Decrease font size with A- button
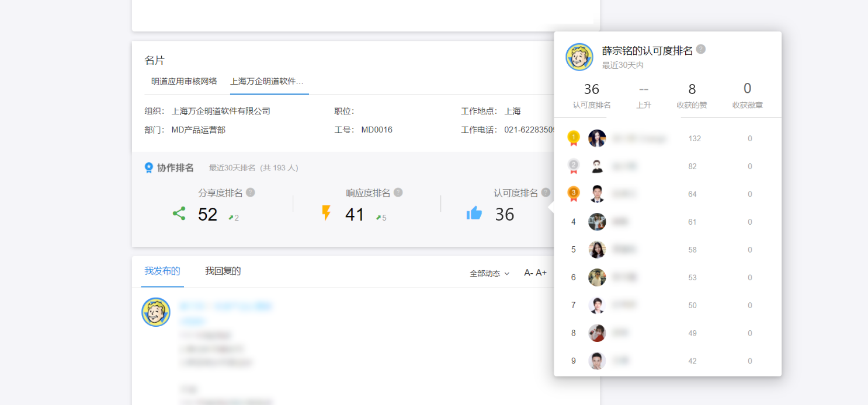This screenshot has height=405, width=868. [x=529, y=273]
